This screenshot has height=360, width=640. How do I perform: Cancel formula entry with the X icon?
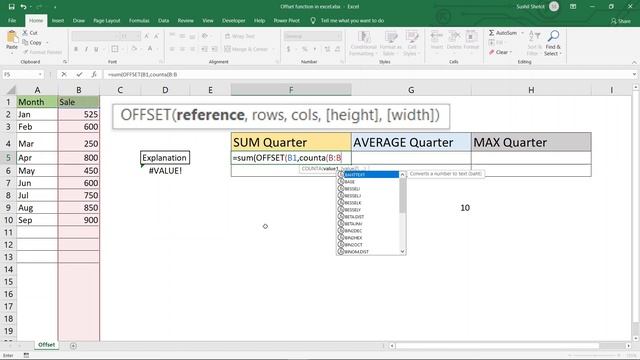point(64,74)
